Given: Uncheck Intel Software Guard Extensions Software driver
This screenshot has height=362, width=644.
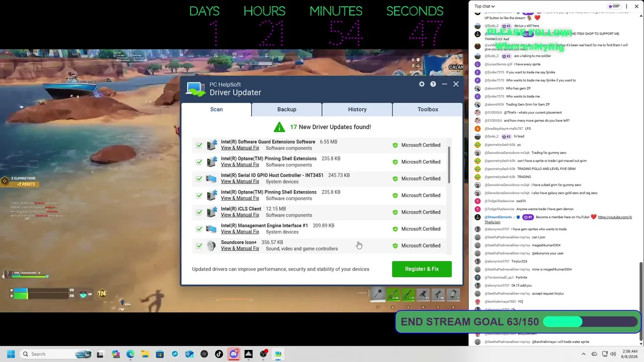Looking at the screenshot, I should (199, 145).
